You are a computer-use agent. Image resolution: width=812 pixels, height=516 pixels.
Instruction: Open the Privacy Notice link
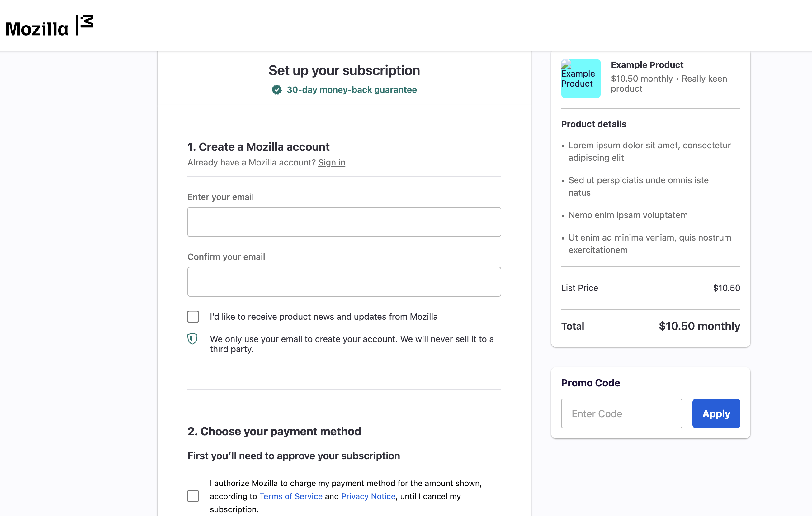click(x=368, y=496)
